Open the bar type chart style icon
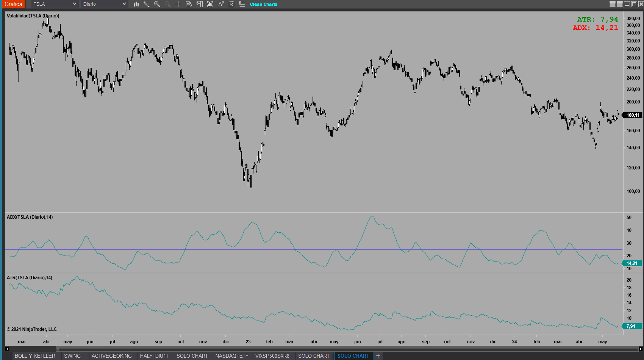The width and height of the screenshot is (644, 360). pos(136,4)
